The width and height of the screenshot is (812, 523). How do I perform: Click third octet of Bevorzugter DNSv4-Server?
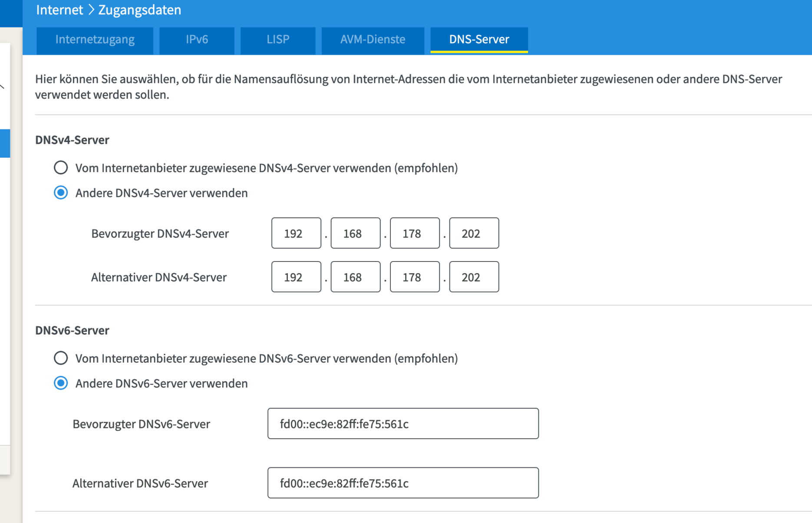pyautogui.click(x=415, y=233)
